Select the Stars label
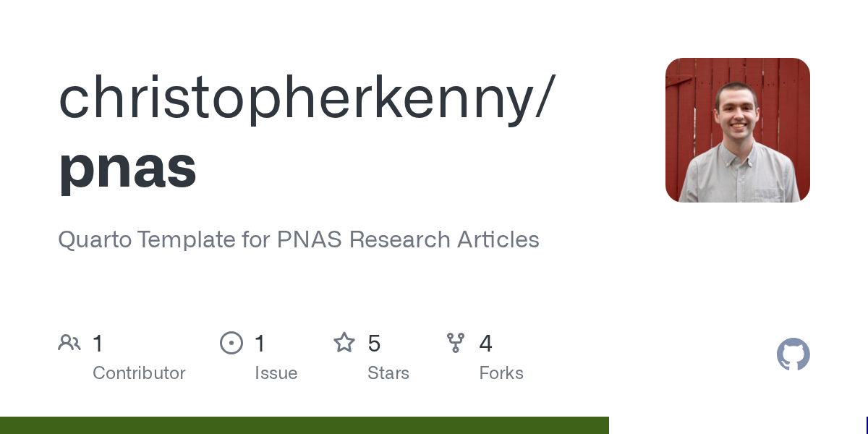868x434 pixels. click(x=388, y=373)
